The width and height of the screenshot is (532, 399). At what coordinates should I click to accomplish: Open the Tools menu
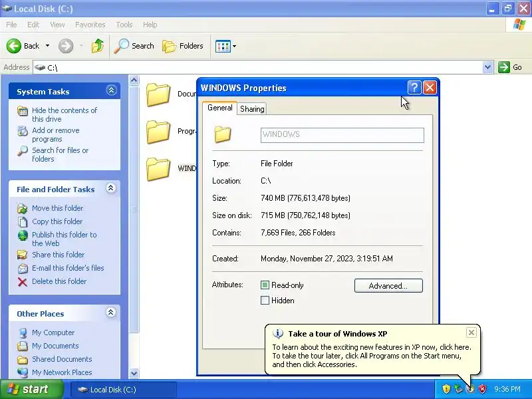[x=124, y=25]
